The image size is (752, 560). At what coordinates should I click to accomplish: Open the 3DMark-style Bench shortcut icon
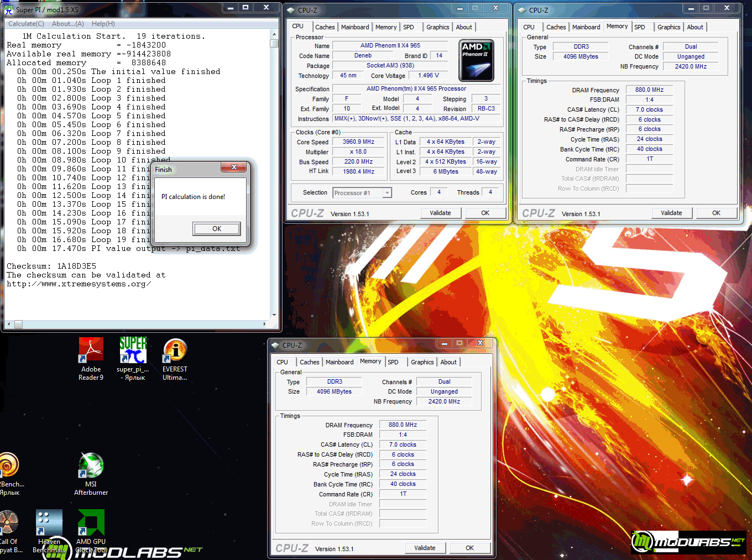coord(9,474)
